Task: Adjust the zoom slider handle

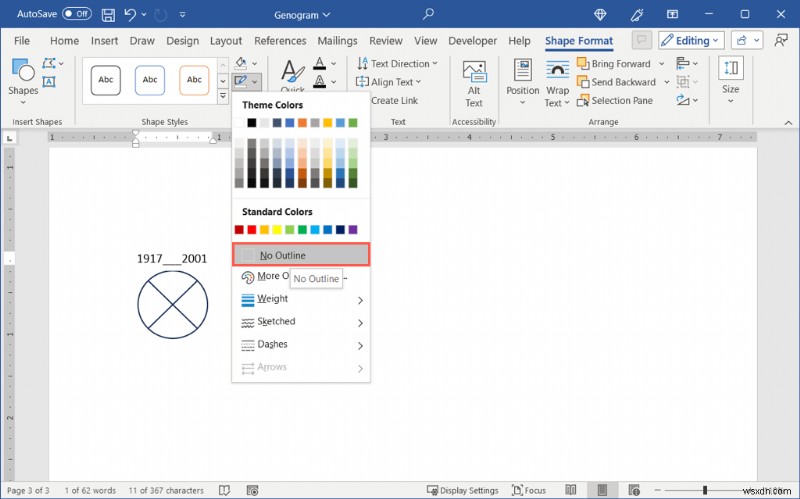Action: 705,490
